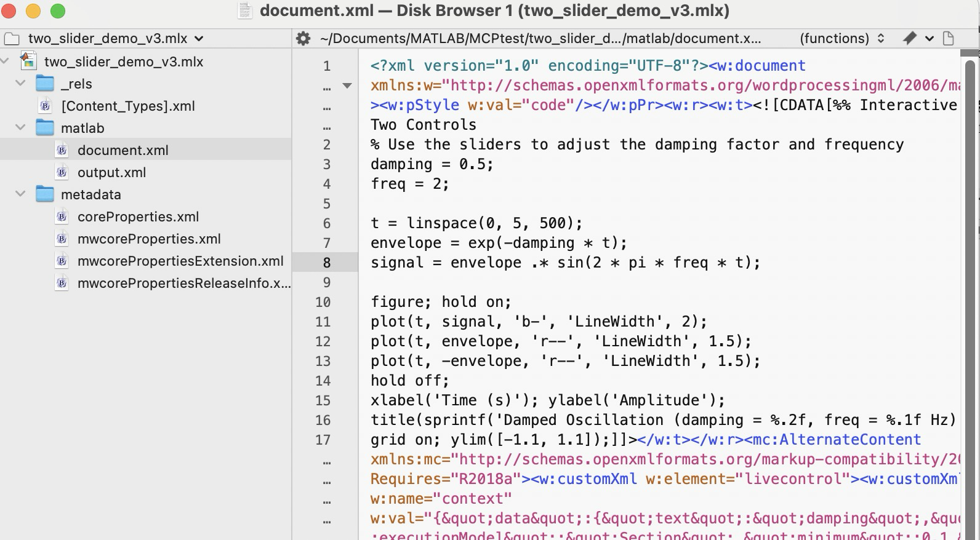Open the two_slider_demo_v3.mlx sidebar header dropdown

[116, 38]
